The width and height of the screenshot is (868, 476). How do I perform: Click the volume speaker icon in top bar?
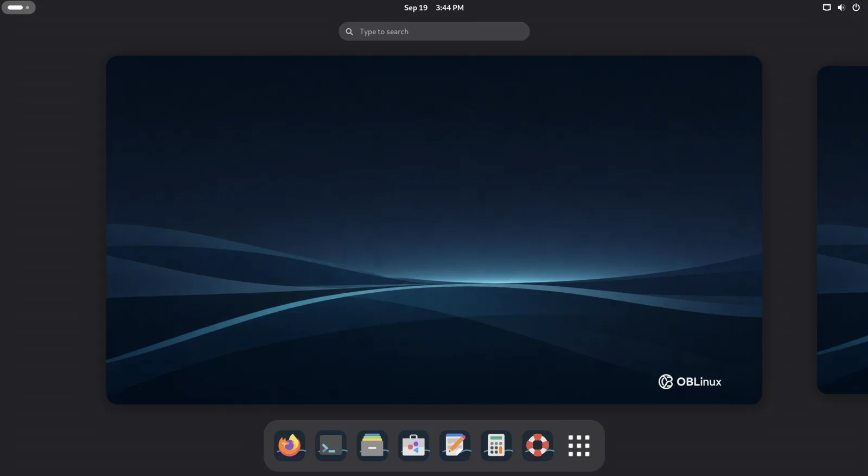tap(841, 8)
